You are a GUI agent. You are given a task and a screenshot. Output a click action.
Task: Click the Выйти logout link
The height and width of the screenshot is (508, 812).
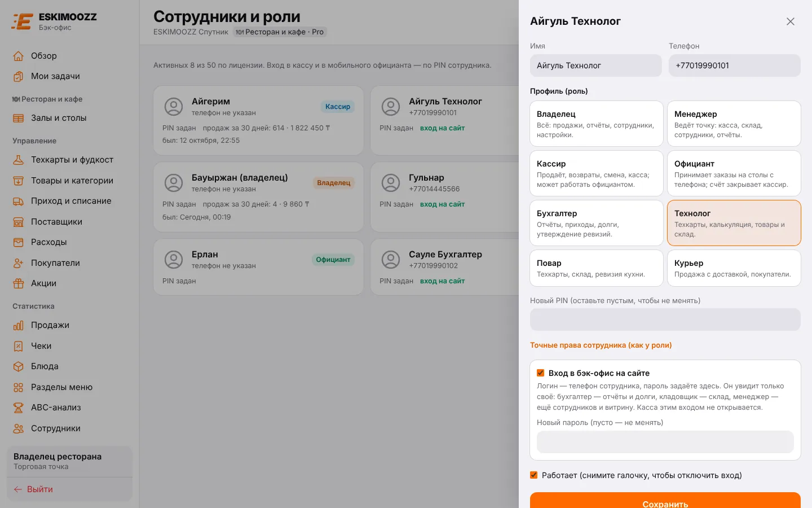(33, 489)
